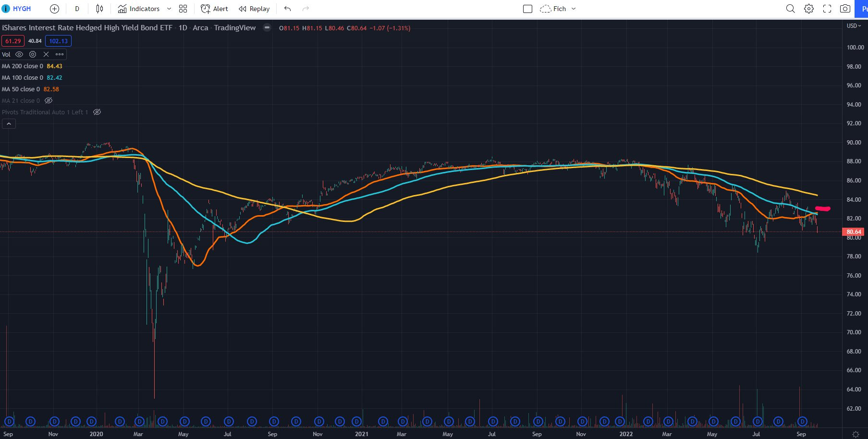Open quick search magnifier icon
The height and width of the screenshot is (439, 868).
click(x=790, y=9)
